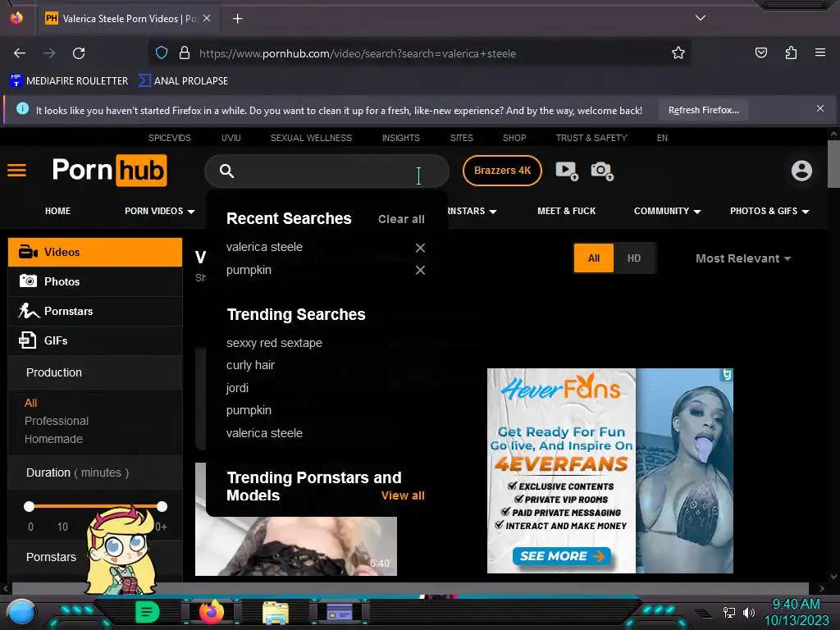Open the Pocket save icon
Image resolution: width=840 pixels, height=630 pixels.
click(760, 52)
